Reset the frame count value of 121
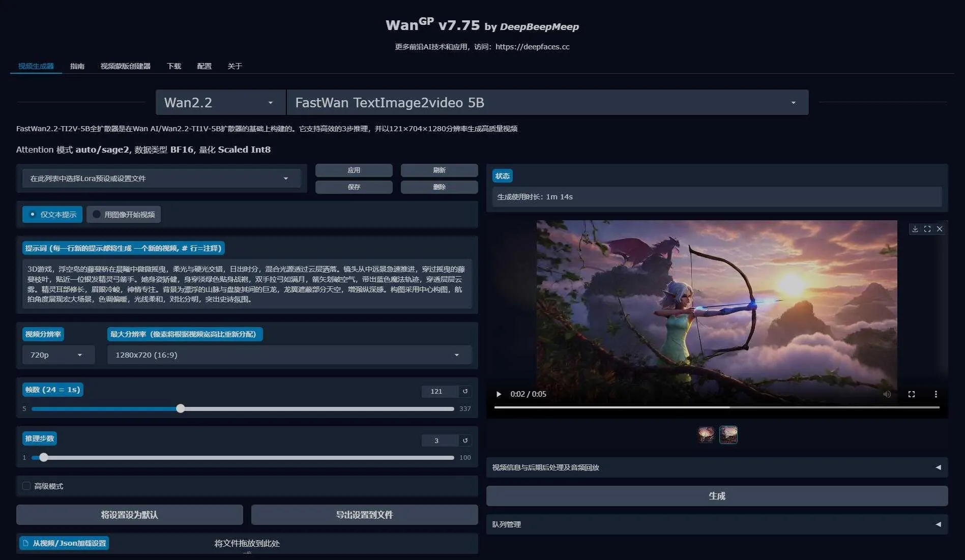 tap(465, 391)
